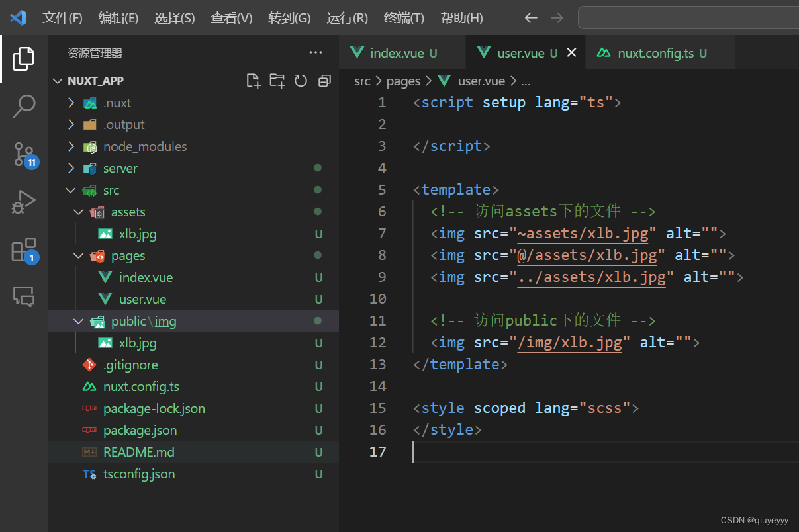
Task: Open Source Control view with 11 changes
Action: click(24, 154)
